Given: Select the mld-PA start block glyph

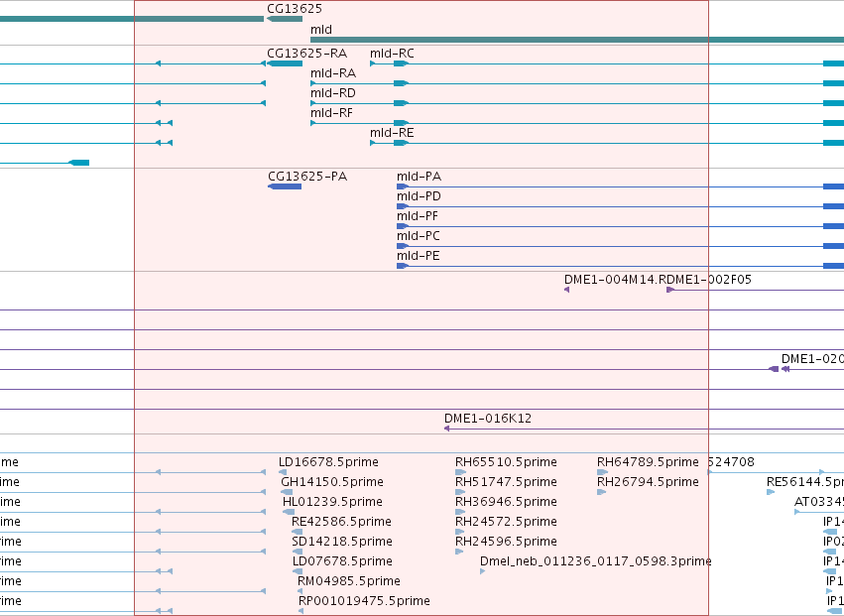Looking at the screenshot, I should 403,186.
